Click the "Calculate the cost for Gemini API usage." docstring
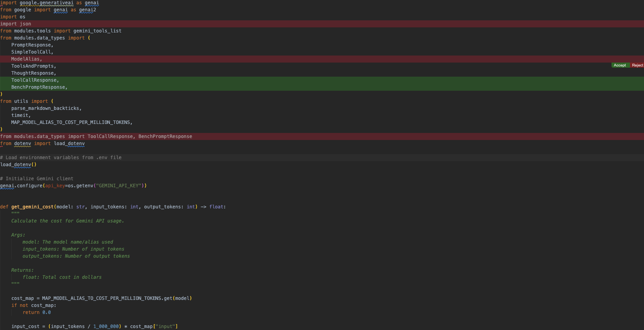This screenshot has width=644, height=330. [68, 221]
